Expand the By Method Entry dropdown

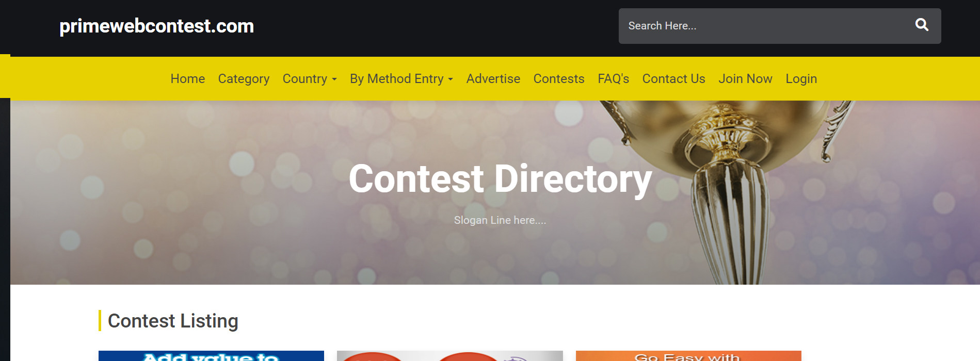[x=401, y=79]
